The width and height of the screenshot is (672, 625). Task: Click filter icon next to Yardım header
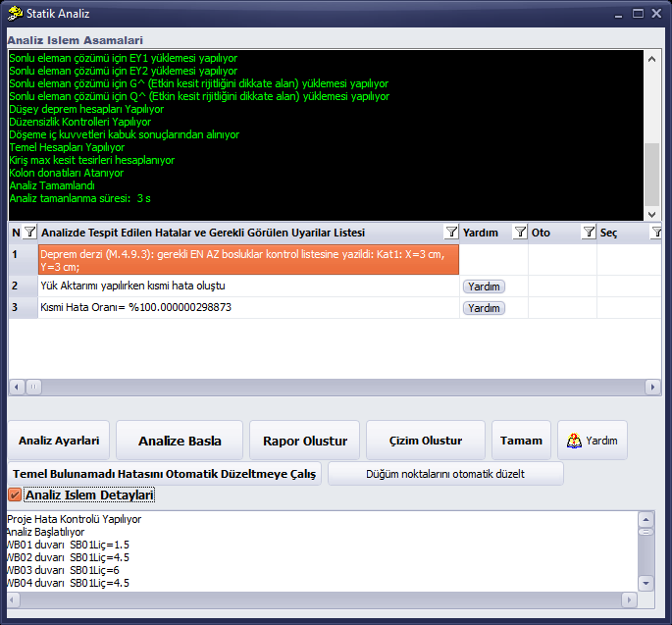coord(520,233)
